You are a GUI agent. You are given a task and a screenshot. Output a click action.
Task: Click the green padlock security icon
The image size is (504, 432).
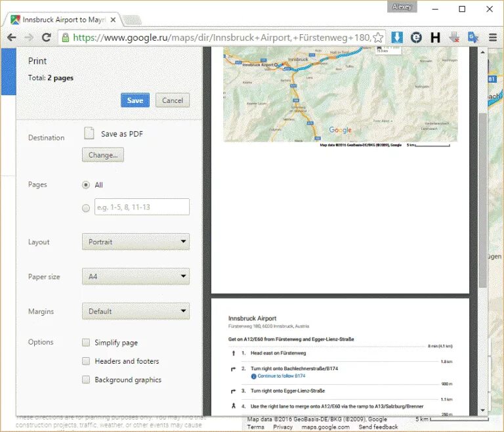tap(65, 37)
